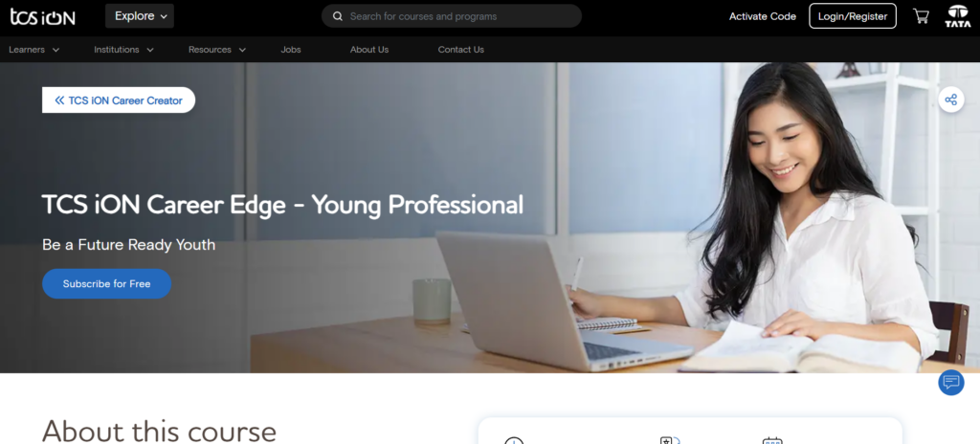This screenshot has width=980, height=444.
Task: Click the Subscribe for Free button
Action: (x=107, y=284)
